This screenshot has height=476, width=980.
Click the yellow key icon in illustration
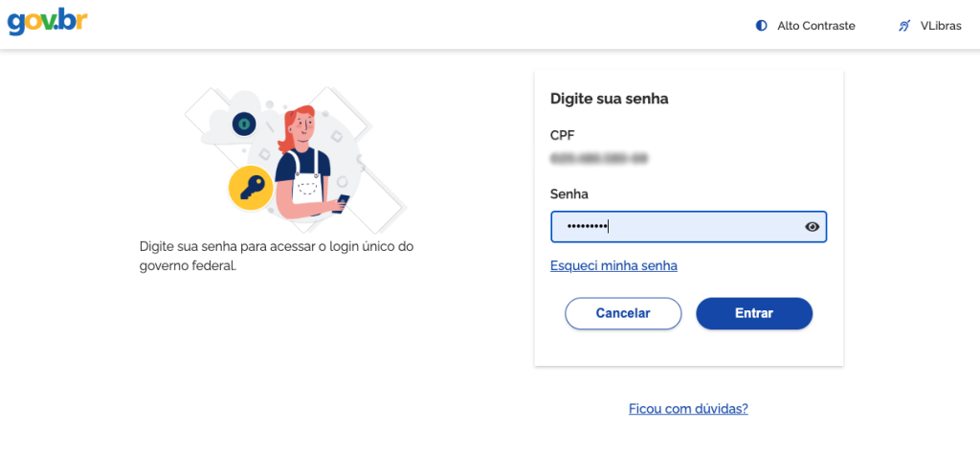250,188
